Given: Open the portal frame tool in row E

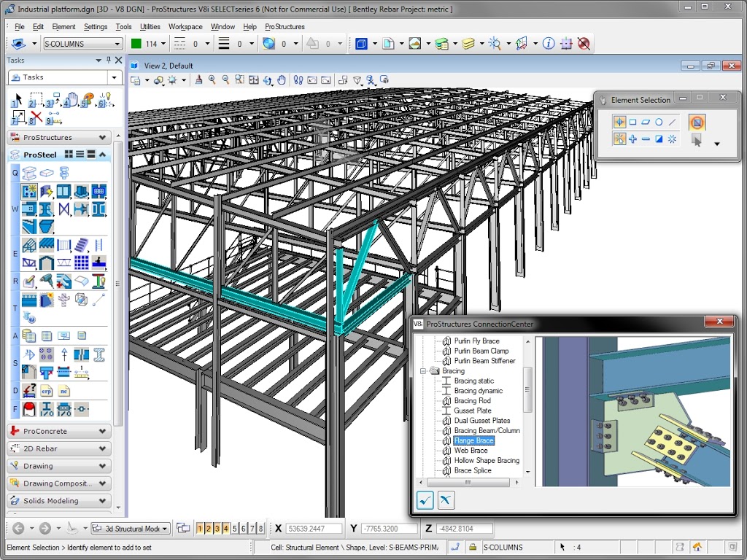Looking at the screenshot, I should [x=47, y=262].
